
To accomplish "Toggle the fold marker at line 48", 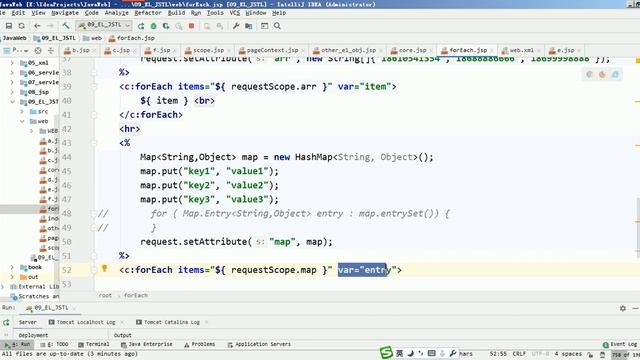I will pos(94,213).
